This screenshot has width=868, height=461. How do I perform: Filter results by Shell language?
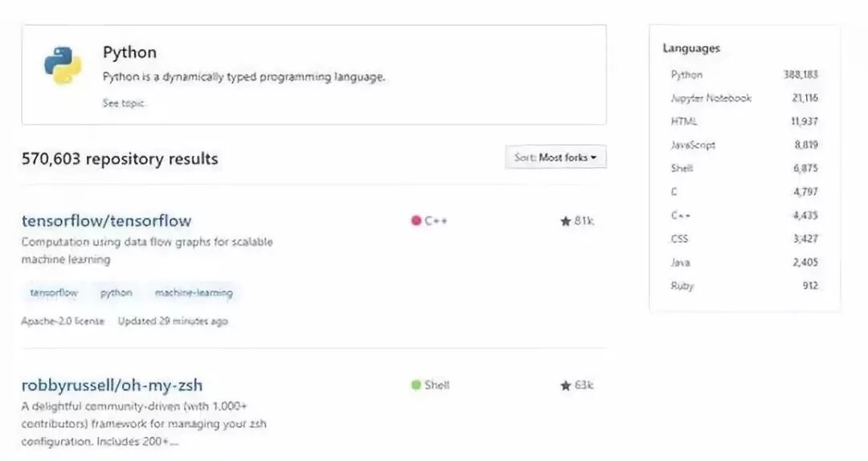[x=682, y=169]
